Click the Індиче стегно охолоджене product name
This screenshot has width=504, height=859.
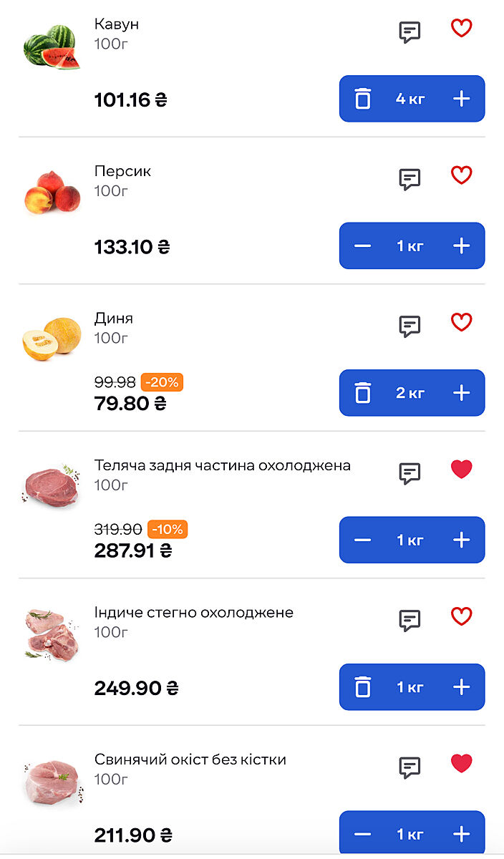pyautogui.click(x=194, y=613)
